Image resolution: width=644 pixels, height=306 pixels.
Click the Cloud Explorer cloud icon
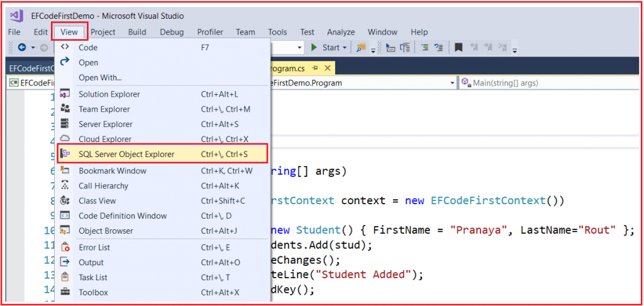65,139
